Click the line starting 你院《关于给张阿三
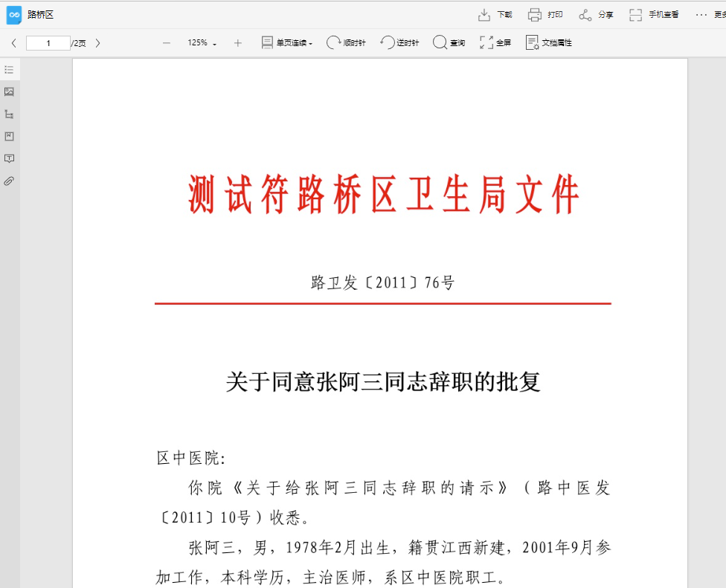Viewport: 726px width, 588px height. (x=399, y=488)
